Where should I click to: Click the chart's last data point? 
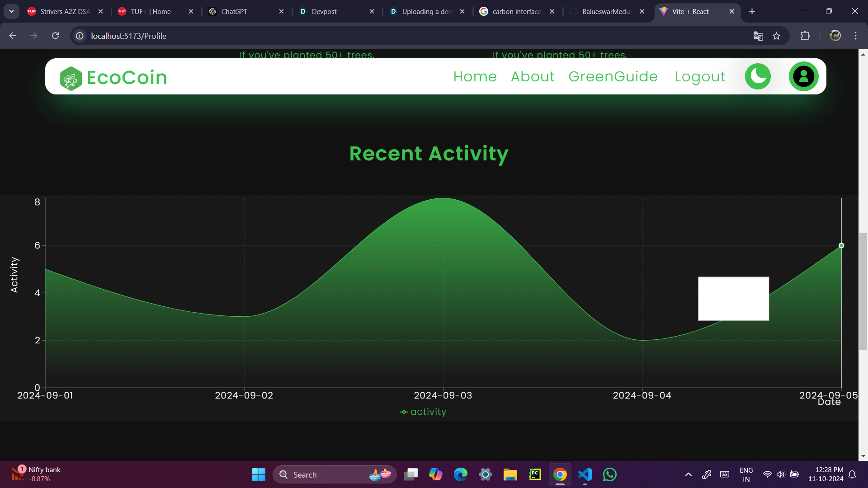[x=841, y=245]
